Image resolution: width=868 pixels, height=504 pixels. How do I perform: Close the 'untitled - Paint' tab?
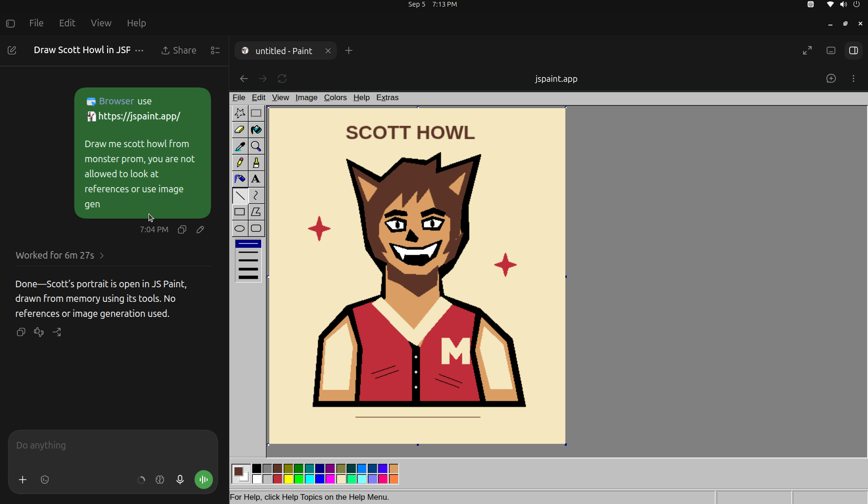[x=328, y=51]
